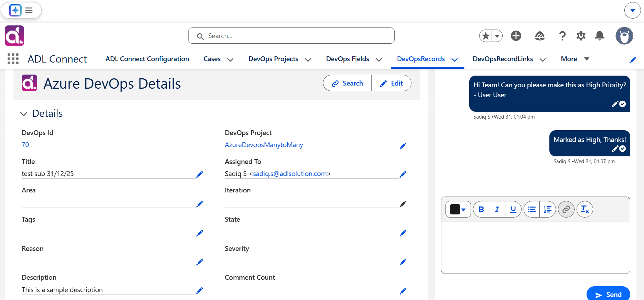Open the ADL Connect Configuration tab
The height and width of the screenshot is (300, 644).
pos(147,59)
